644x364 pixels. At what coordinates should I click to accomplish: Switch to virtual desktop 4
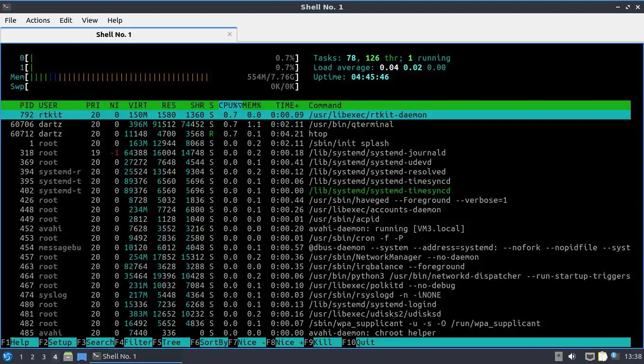(55, 356)
